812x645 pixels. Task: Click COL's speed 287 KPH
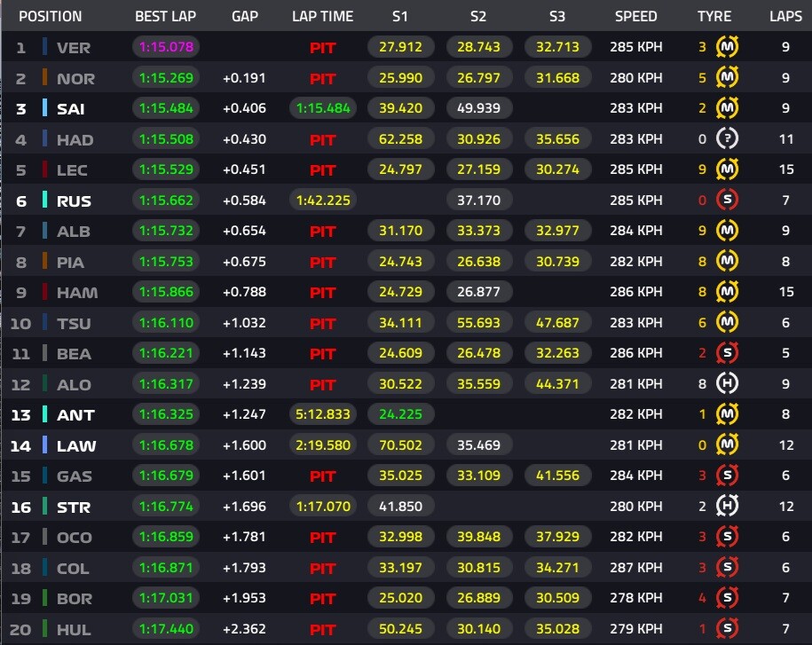click(x=636, y=567)
